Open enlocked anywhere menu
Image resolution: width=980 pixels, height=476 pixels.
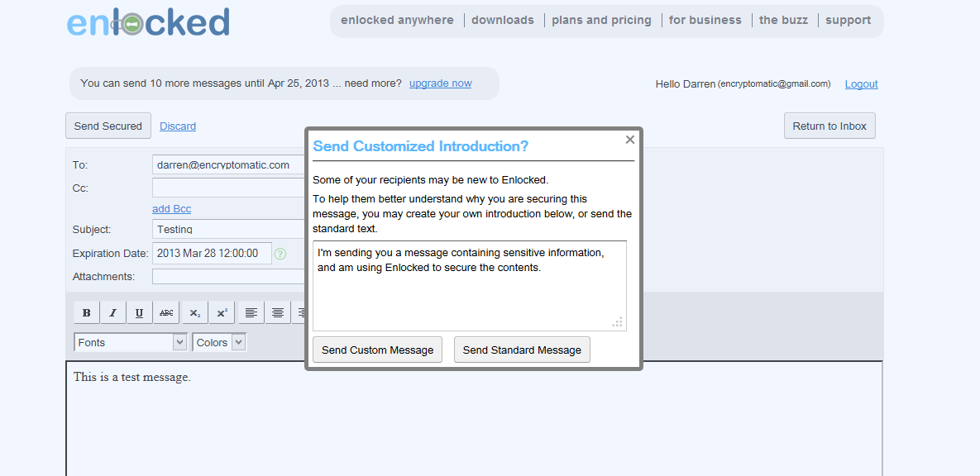click(398, 20)
